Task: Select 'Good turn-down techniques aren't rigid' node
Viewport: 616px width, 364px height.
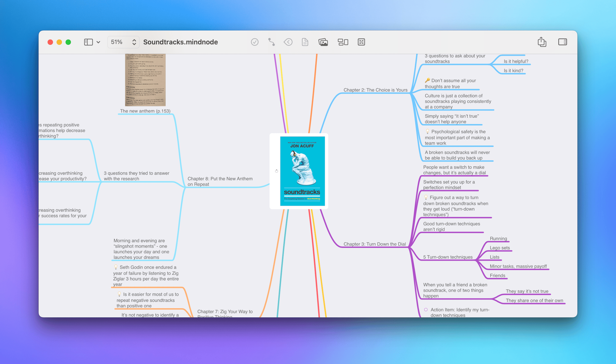Action: coord(451,227)
